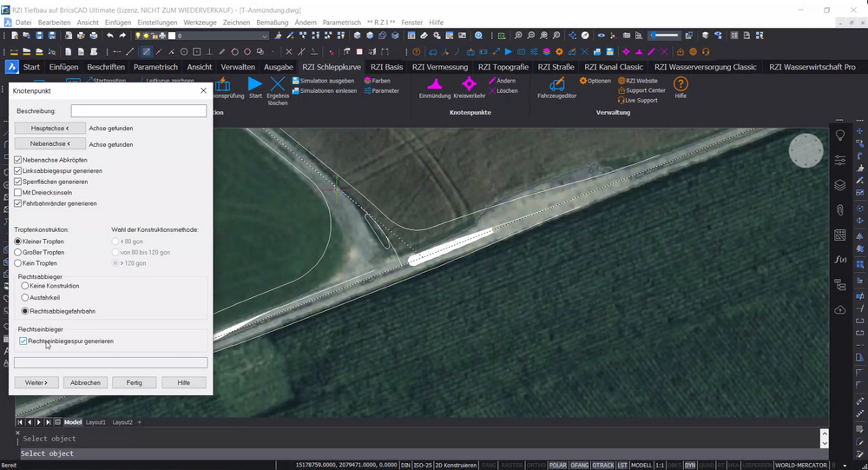Switch to the Layout1 tab
This screenshot has width=868, height=470.
[95, 422]
